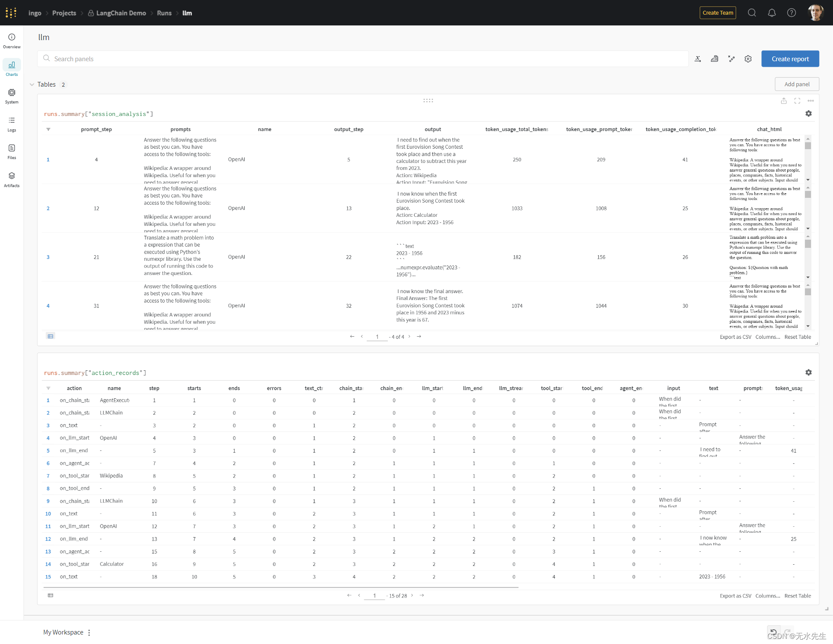Open the action_records table settings gear

coord(808,372)
